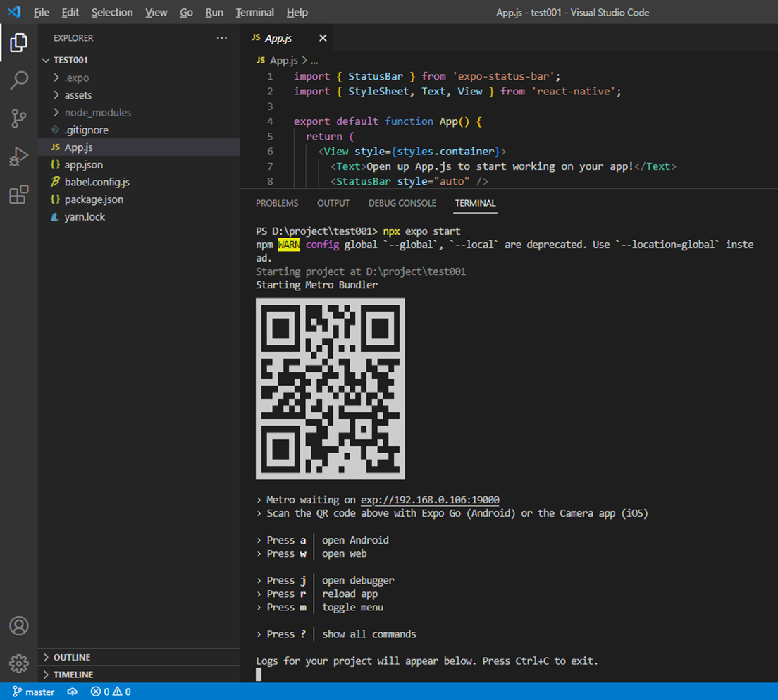Open the Selection menu
This screenshot has height=700, width=778.
coord(112,13)
